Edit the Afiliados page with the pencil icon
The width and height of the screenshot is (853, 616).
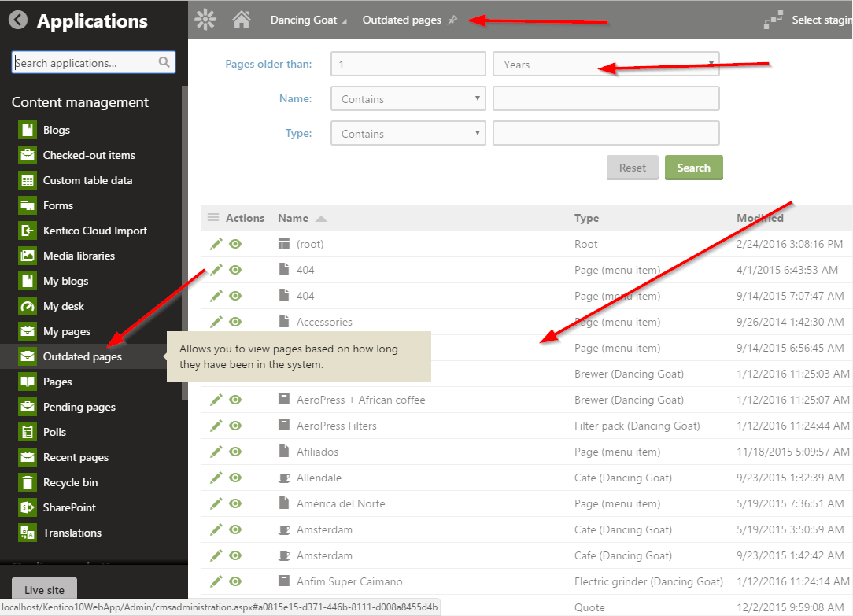click(216, 452)
